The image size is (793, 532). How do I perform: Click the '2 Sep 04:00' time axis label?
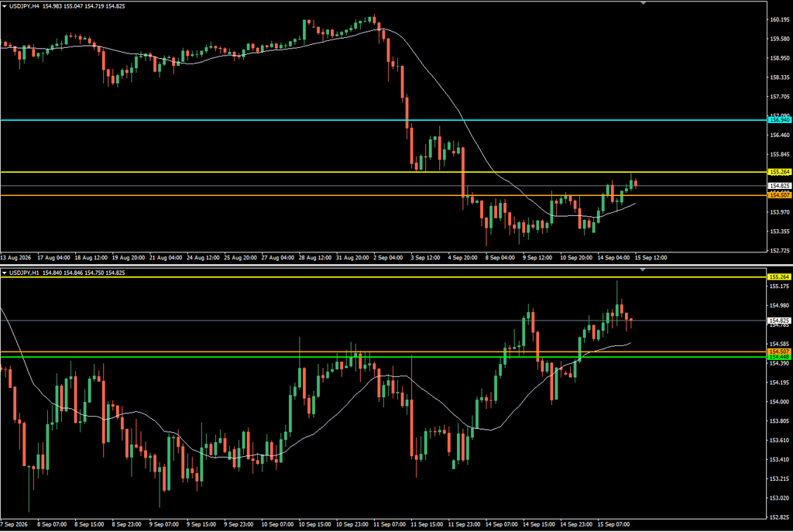click(388, 257)
